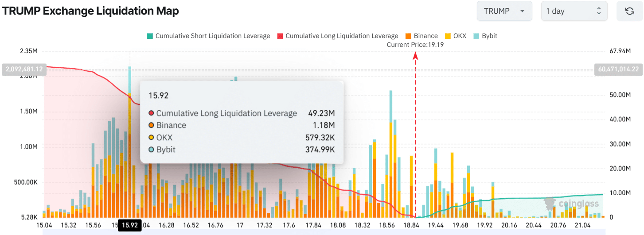Click the Binance 1.18M tooltip row
The height and width of the screenshot is (235, 644).
[x=242, y=125]
